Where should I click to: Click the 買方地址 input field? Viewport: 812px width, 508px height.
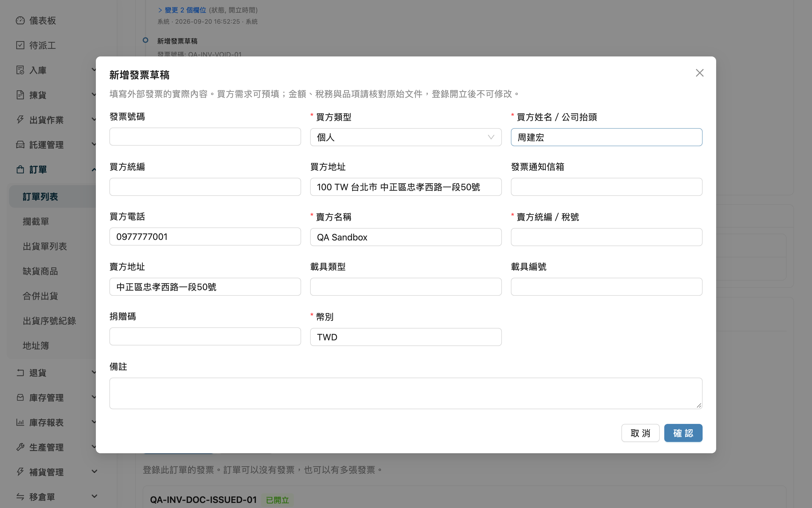click(406, 187)
